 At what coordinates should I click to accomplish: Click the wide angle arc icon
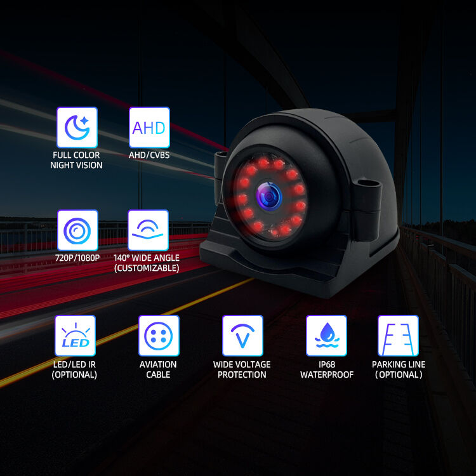point(148,230)
